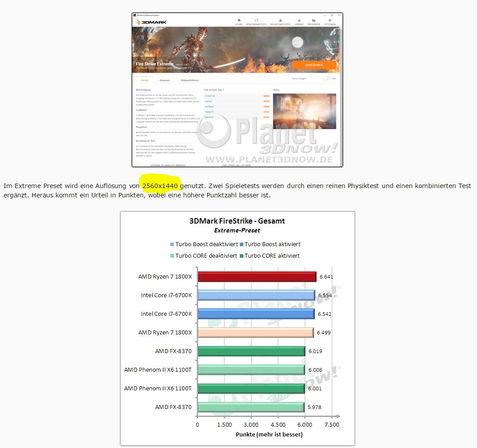Click the dark blue i7-6700K 6.542 bar
Image resolution: width=477 pixels, height=448 pixels.
coord(256,314)
